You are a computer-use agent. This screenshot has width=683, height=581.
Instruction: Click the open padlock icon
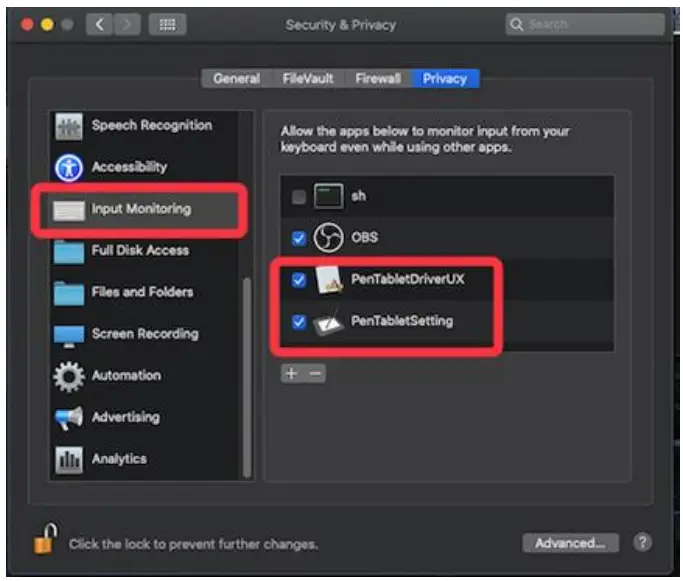tap(45, 539)
